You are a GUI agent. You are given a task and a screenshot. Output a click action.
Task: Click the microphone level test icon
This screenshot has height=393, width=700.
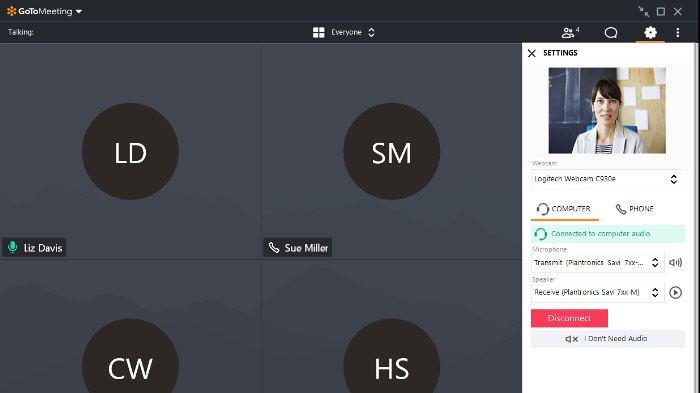675,263
